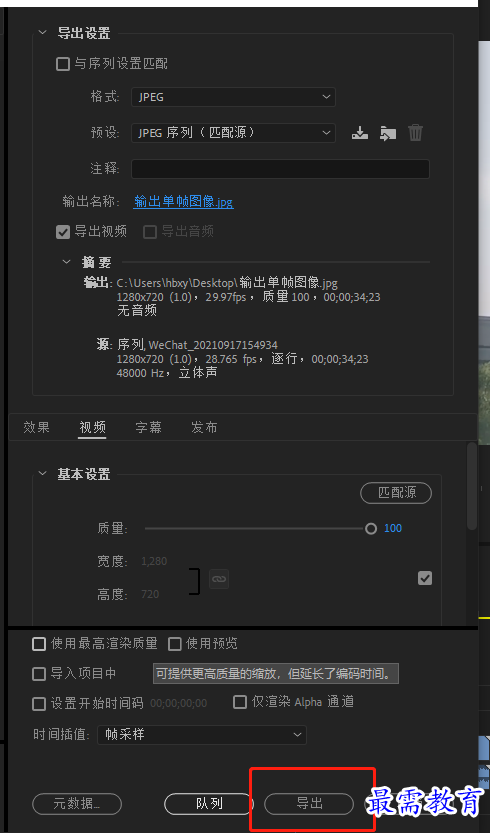
Task: Click the Queue (队列) button
Action: pos(209,804)
